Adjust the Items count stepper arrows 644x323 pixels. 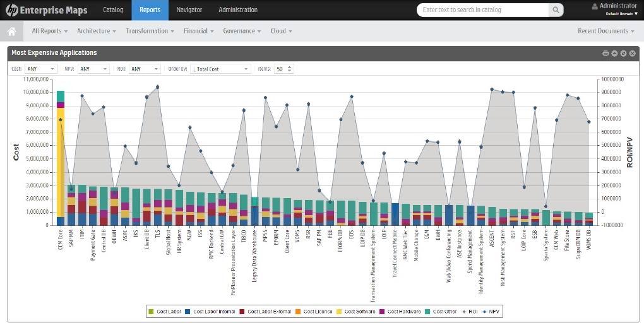[290, 69]
